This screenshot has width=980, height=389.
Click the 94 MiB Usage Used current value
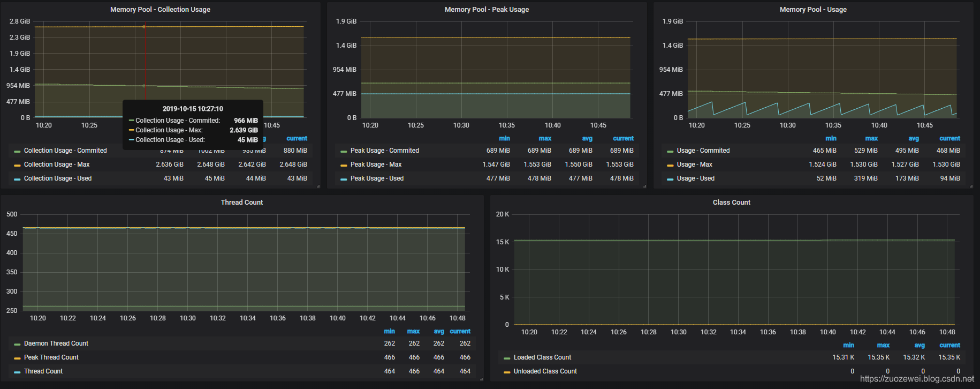[x=950, y=178]
